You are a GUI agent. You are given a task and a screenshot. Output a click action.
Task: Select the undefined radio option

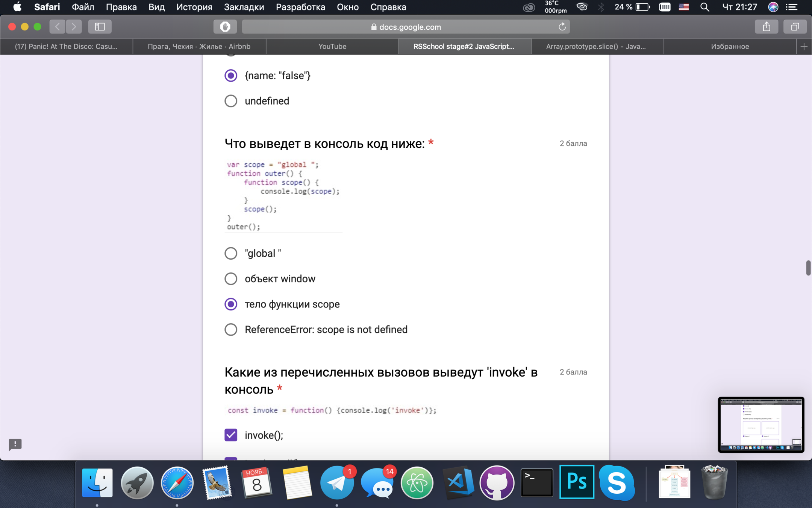tap(231, 101)
